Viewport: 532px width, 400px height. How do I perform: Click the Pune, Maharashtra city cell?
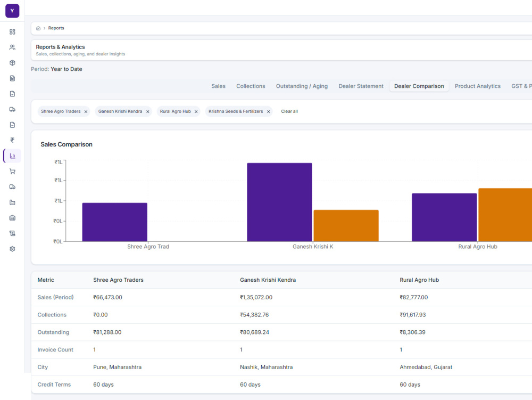pyautogui.click(x=118, y=367)
